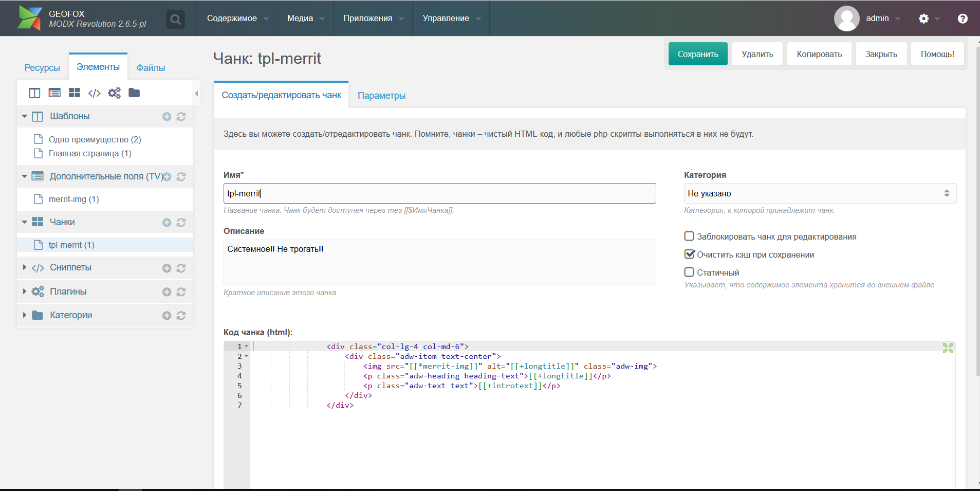980x491 pixels.
Task: Open the Медиа menu
Action: [305, 19]
